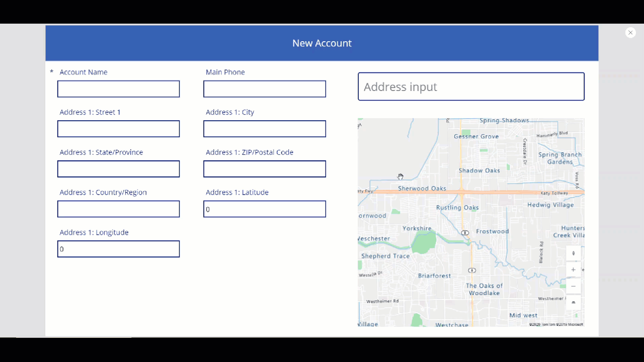Screen dimensions: 644x362
Task: Click the Address input search box above the map
Action: pos(471,86)
